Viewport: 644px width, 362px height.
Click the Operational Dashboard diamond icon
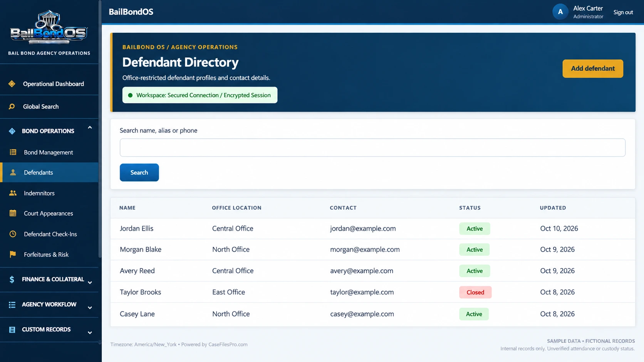click(x=12, y=84)
